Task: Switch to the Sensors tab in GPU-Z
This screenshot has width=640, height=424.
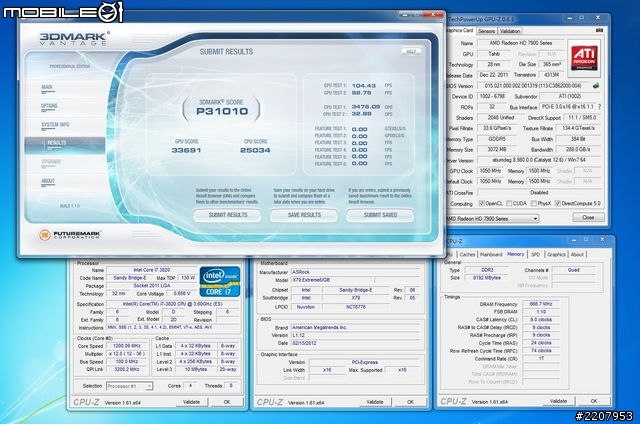Action: click(486, 31)
